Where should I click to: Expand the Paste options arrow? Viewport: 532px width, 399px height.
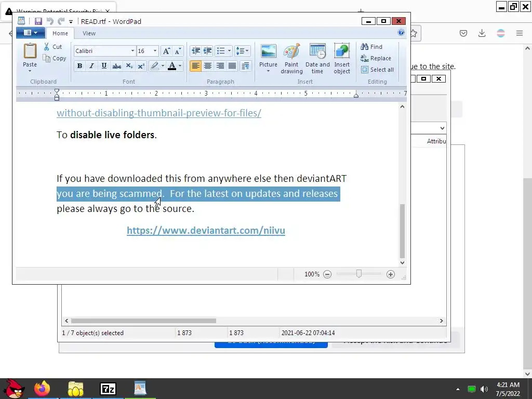(30, 71)
